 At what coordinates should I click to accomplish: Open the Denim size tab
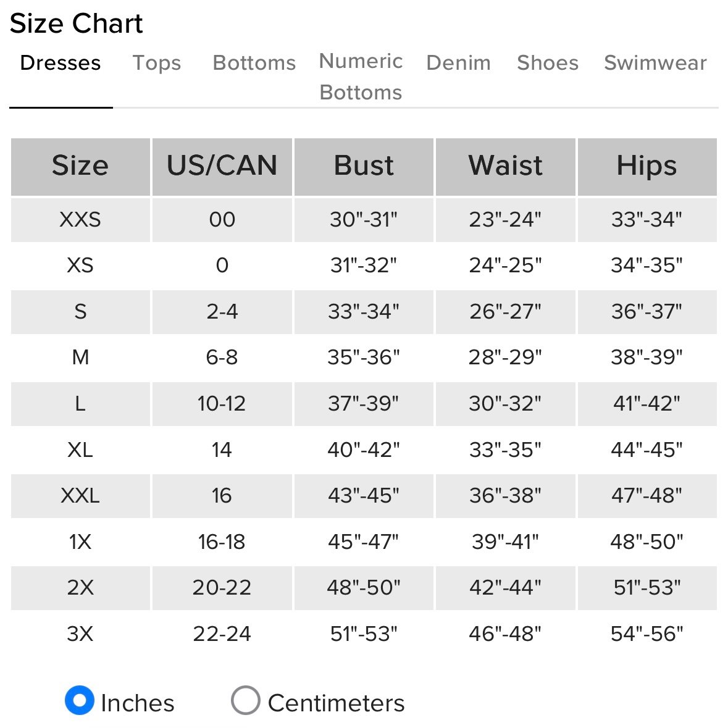458,63
